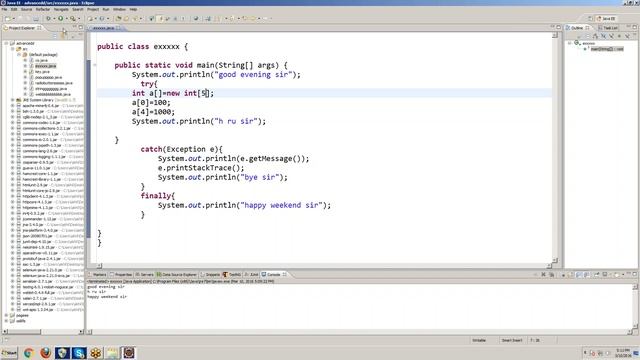Click the Eclipse icon in the taskbar
The image size is (640, 360).
point(129,353)
